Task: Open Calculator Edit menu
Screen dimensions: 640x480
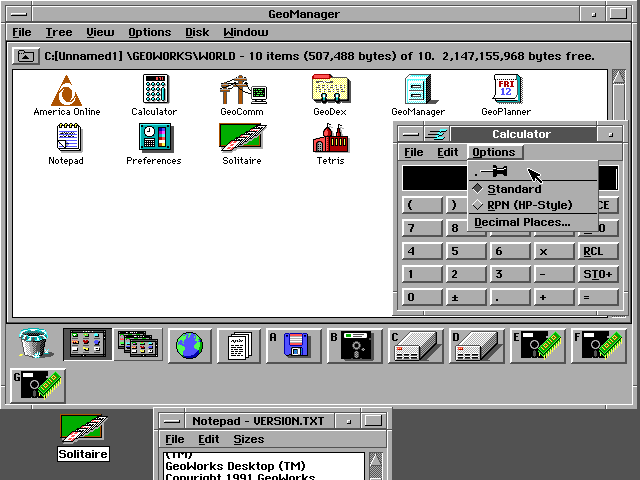Action: click(x=448, y=152)
